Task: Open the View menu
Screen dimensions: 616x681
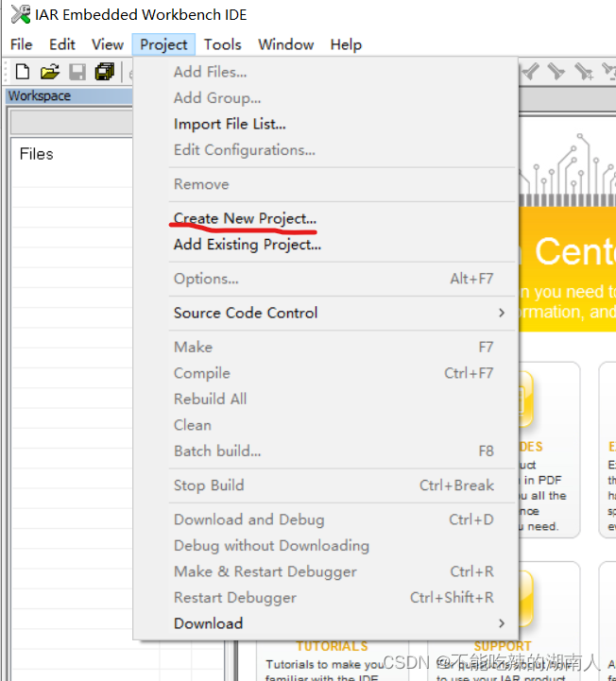Action: coord(108,44)
